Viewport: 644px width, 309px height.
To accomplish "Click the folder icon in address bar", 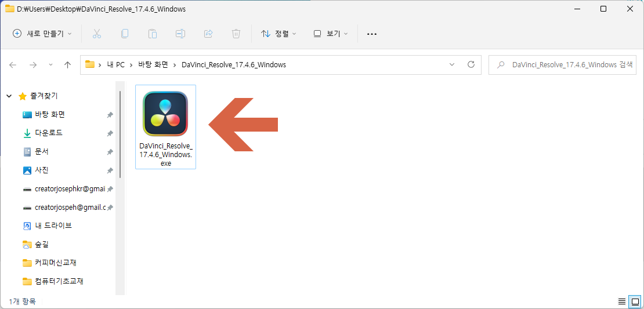I will (x=89, y=64).
